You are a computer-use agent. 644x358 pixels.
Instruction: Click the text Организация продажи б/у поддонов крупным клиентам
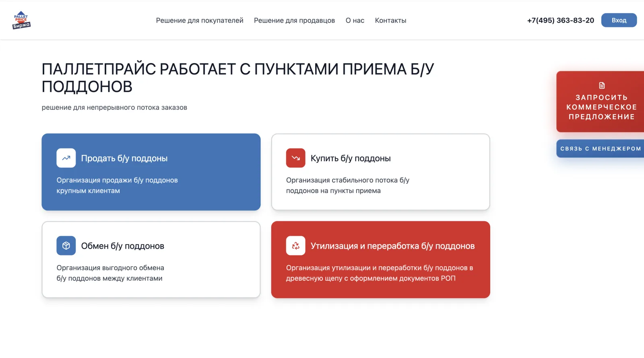[x=117, y=185]
